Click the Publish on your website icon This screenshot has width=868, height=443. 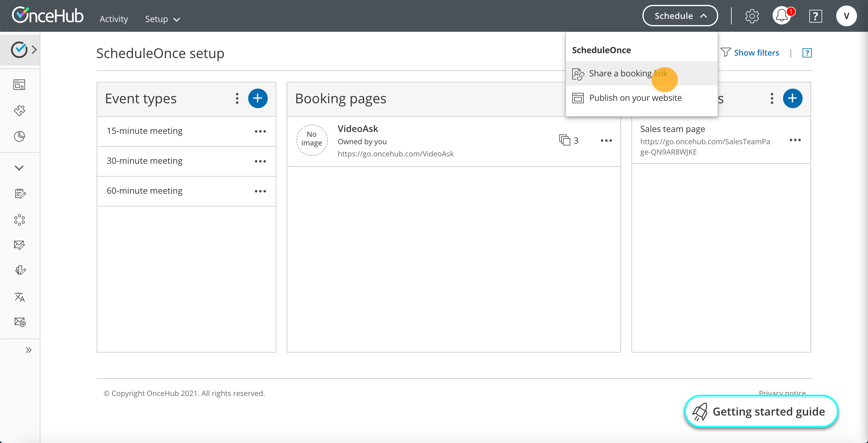(x=578, y=98)
